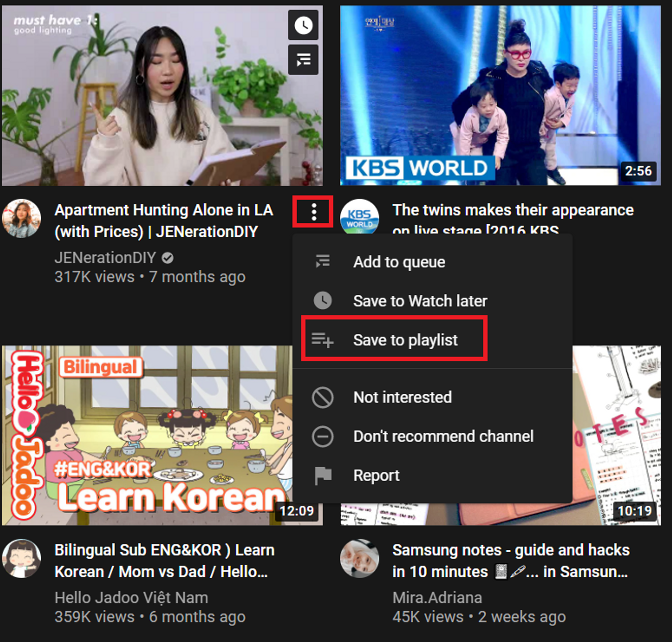Visit the Hello Jadoo Việt Nam channel
The width and height of the screenshot is (672, 642).
point(131,597)
